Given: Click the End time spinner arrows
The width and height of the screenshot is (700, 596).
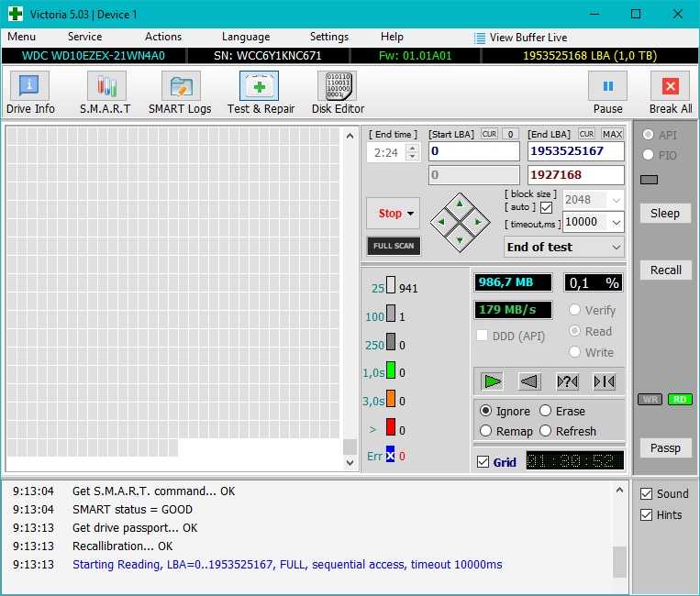Looking at the screenshot, I should pos(413,152).
